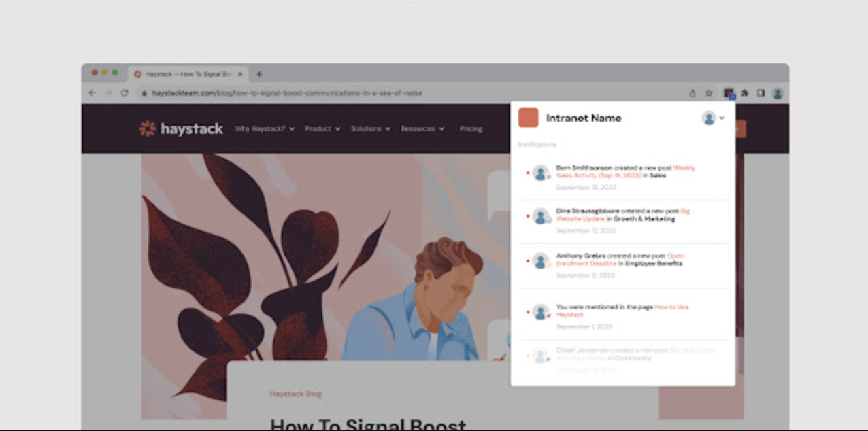Viewport: 868px width, 431px height.
Task: Bookmark this page with the star icon
Action: (709, 93)
